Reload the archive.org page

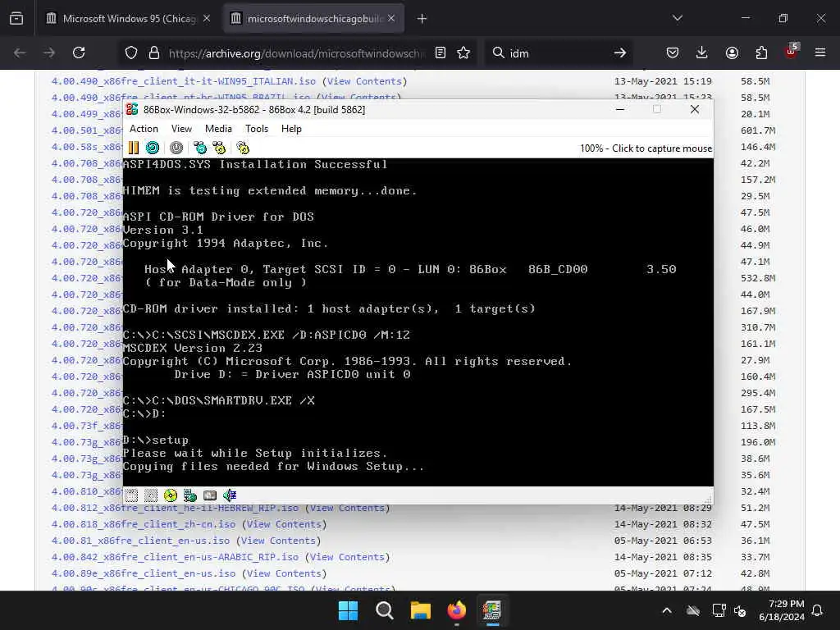(79, 52)
